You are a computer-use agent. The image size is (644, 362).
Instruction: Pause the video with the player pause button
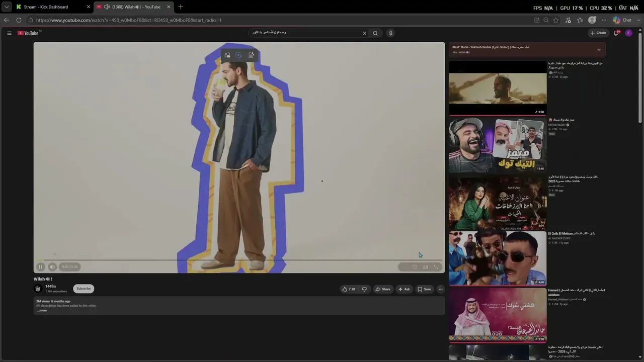41,267
